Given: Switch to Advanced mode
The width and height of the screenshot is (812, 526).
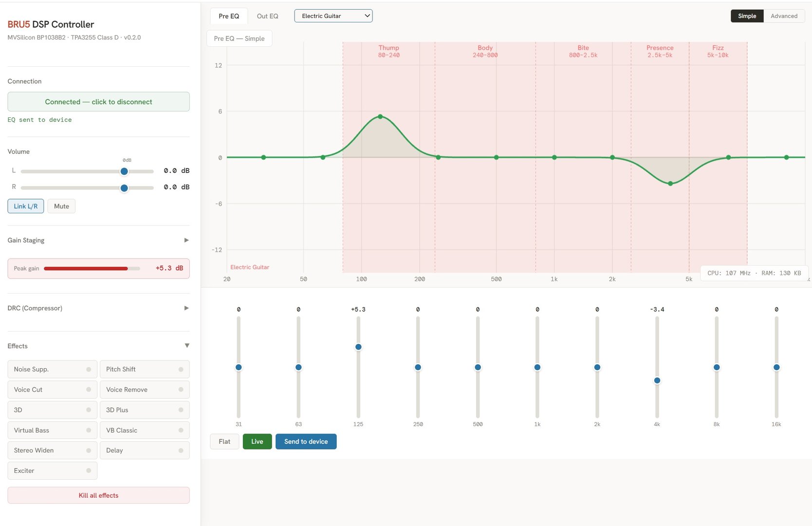Looking at the screenshot, I should [x=784, y=16].
